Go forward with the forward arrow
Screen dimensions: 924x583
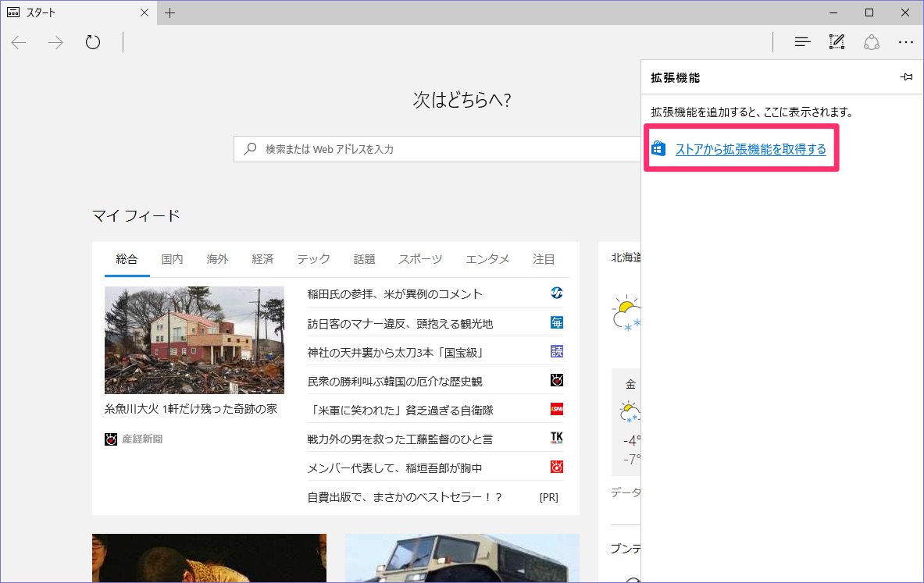point(55,42)
